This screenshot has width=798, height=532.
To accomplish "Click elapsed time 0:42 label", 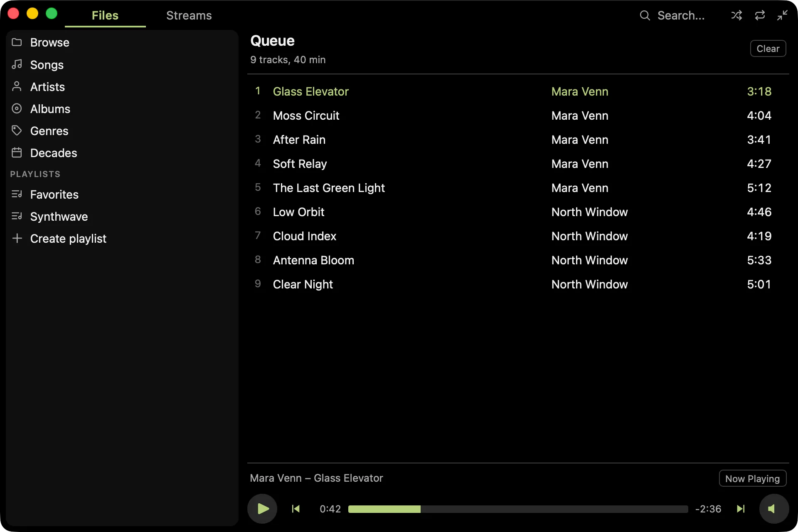I will [x=330, y=509].
